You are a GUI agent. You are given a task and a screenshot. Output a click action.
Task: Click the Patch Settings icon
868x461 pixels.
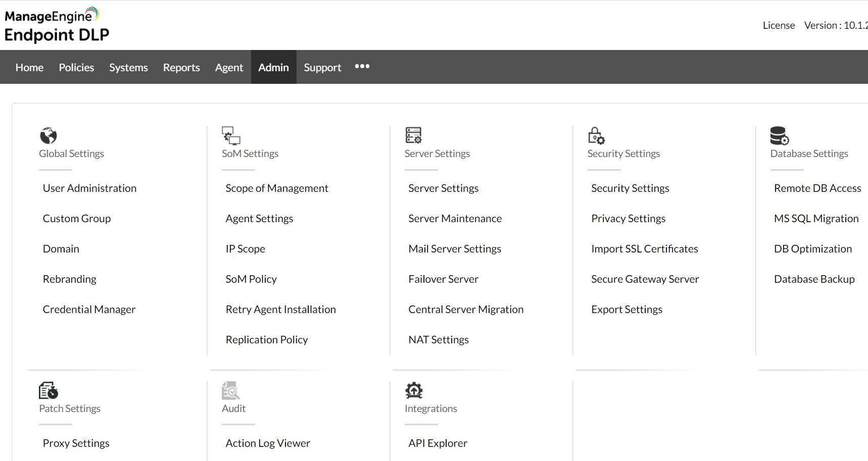point(49,390)
